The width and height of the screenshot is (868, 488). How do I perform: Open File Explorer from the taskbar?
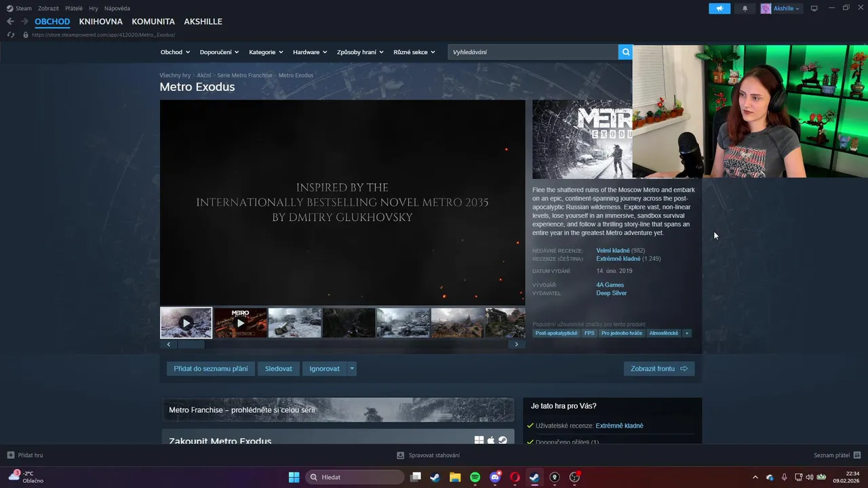455,477
